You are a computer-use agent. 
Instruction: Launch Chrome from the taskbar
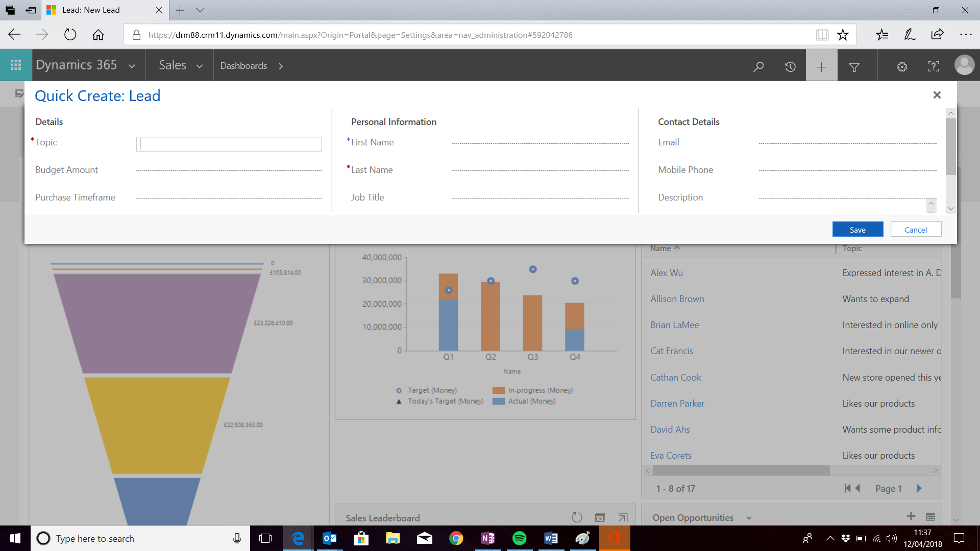(x=456, y=538)
